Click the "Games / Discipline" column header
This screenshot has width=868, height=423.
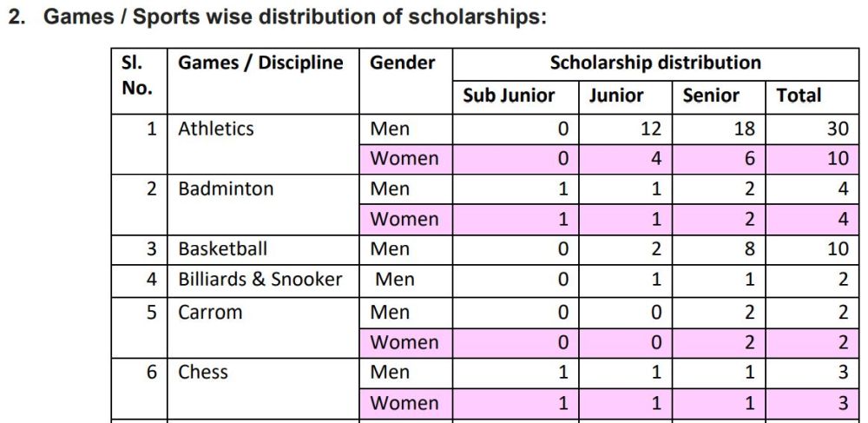(x=260, y=63)
